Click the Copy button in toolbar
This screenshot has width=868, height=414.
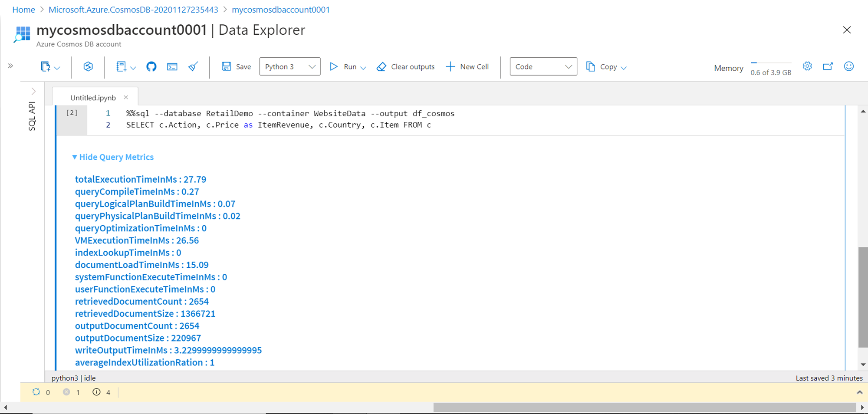click(602, 66)
